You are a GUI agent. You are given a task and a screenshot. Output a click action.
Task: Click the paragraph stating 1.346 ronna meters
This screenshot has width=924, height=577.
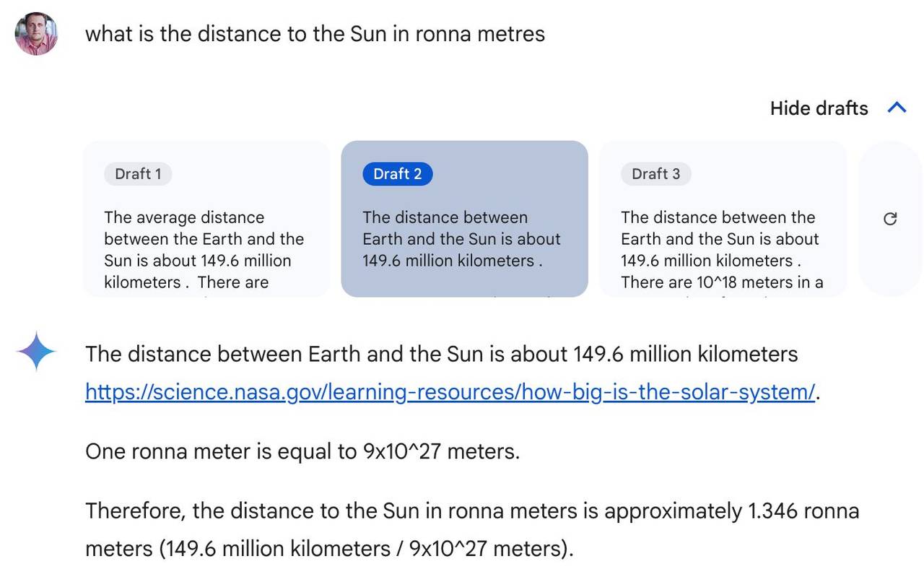(x=472, y=529)
